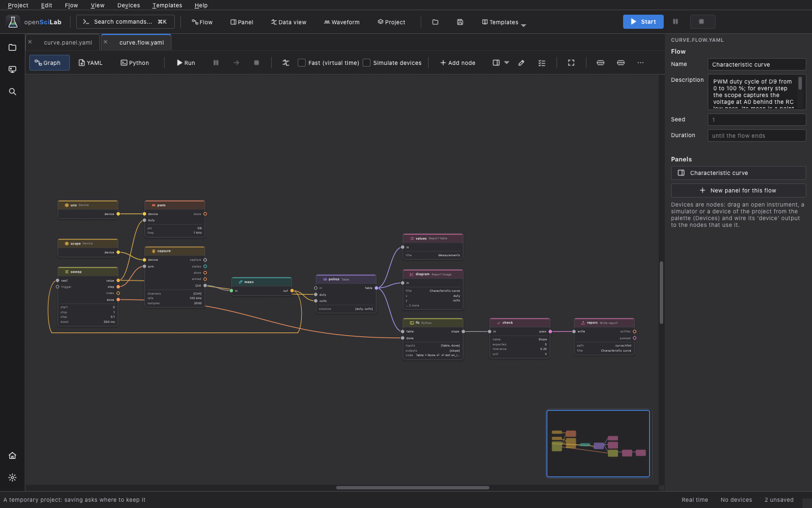Enable Fast (virtual time) checkbox
The image size is (812, 508).
[302, 63]
